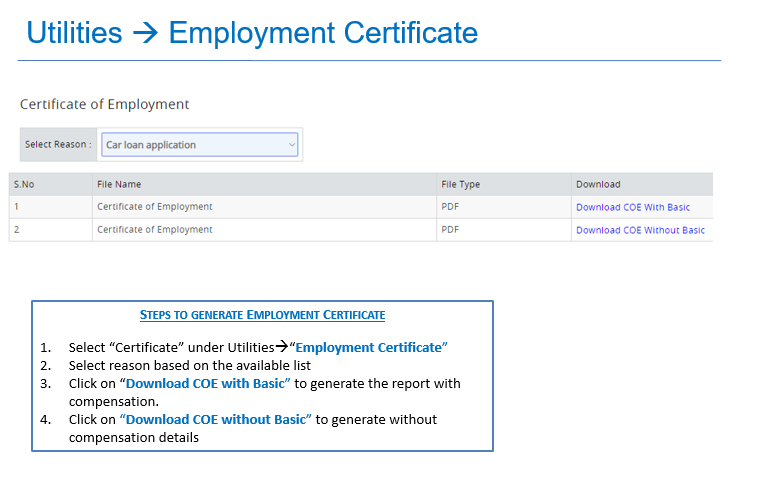Click Steps to Generate Employment Certificate heading
This screenshot has height=485, width=765.
[x=262, y=315]
